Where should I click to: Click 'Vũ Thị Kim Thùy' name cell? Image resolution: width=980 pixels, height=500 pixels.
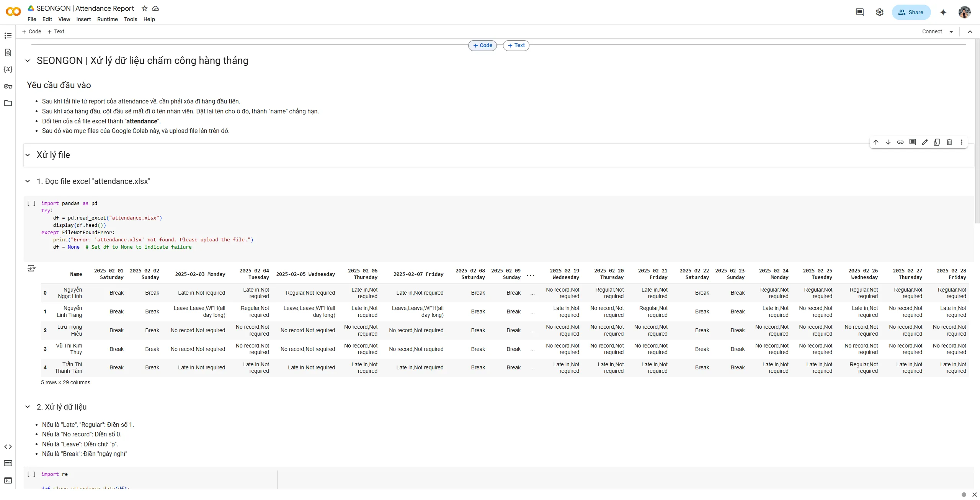click(x=69, y=349)
